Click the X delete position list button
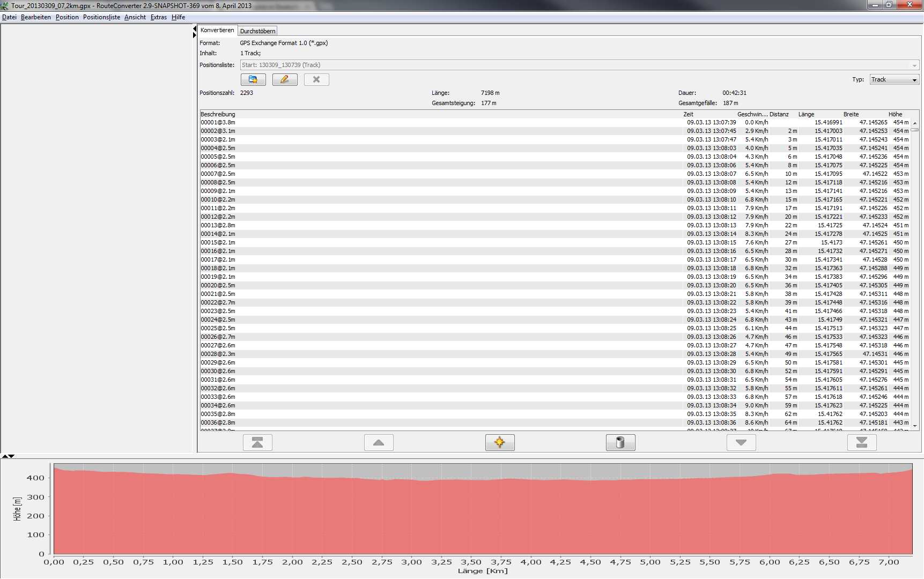Image resolution: width=924 pixels, height=579 pixels. 316,80
